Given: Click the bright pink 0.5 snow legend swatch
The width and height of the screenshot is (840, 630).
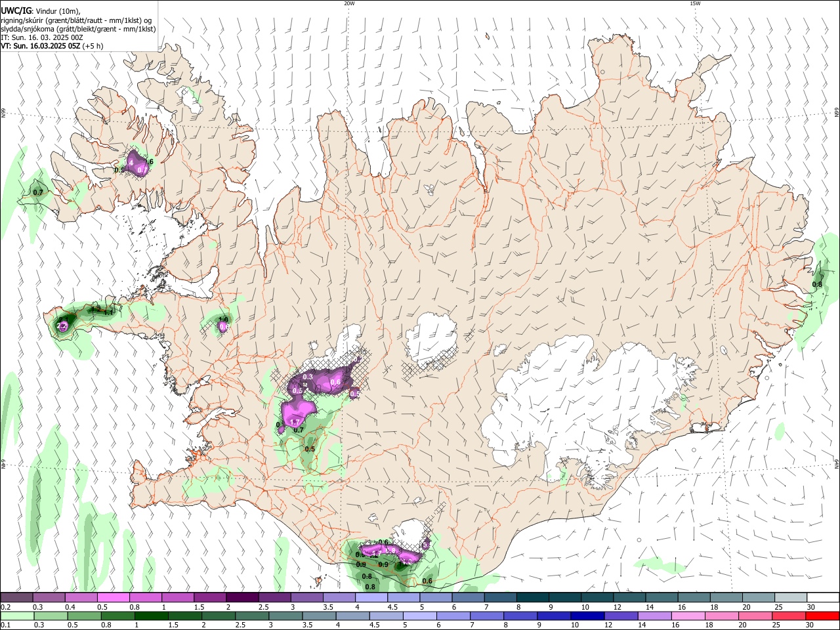Looking at the screenshot, I should (x=113, y=598).
